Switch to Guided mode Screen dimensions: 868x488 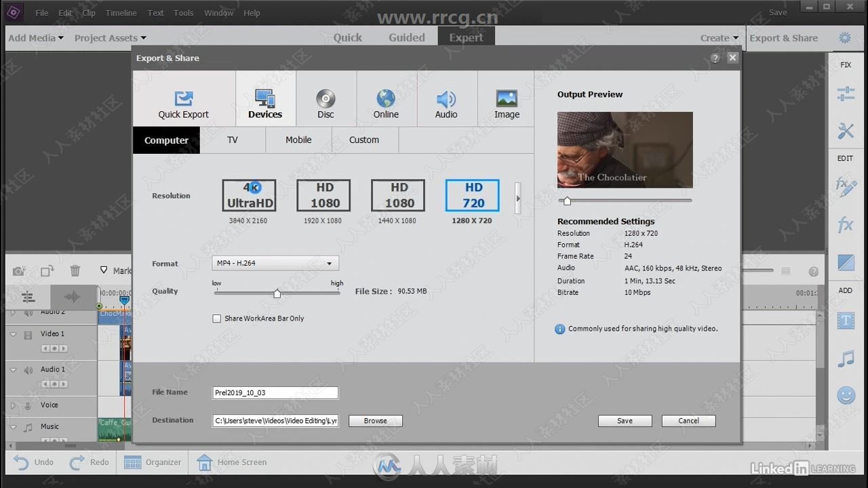407,38
